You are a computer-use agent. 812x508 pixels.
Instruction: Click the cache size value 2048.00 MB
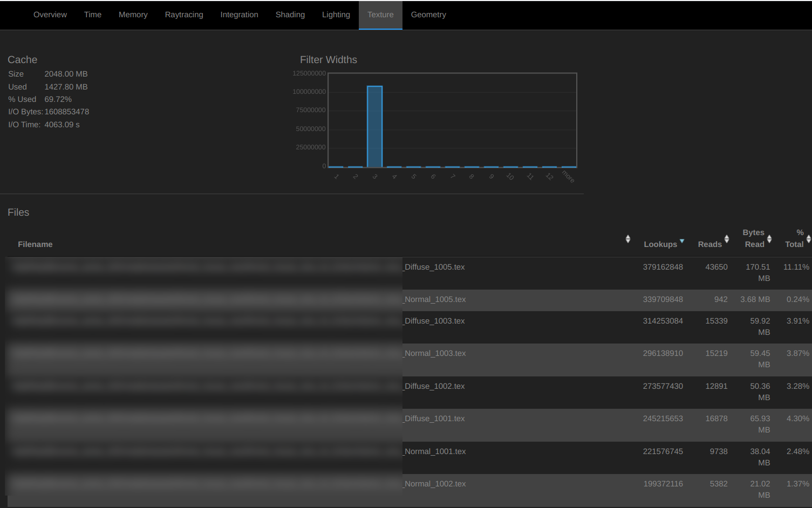[x=66, y=74]
